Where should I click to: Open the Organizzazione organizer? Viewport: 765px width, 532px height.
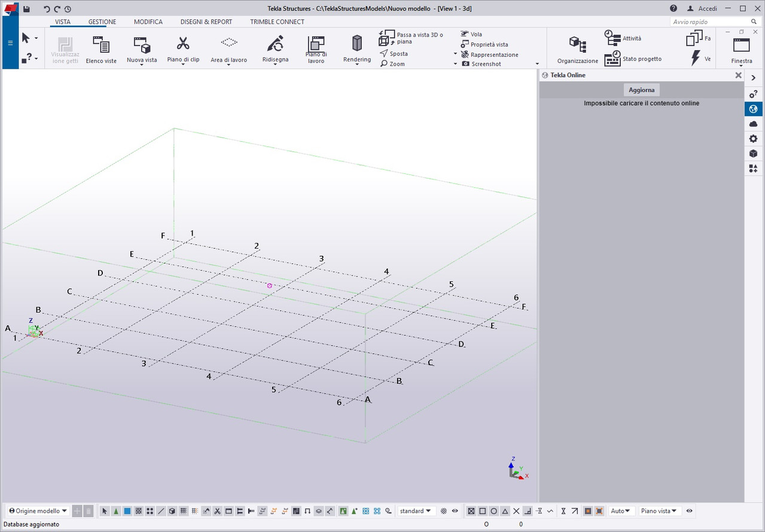pos(577,49)
